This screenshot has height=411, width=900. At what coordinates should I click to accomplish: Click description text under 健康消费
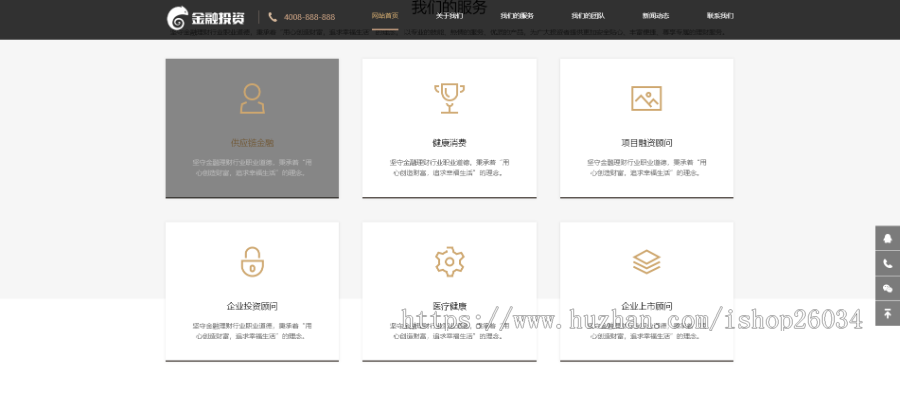(449, 168)
